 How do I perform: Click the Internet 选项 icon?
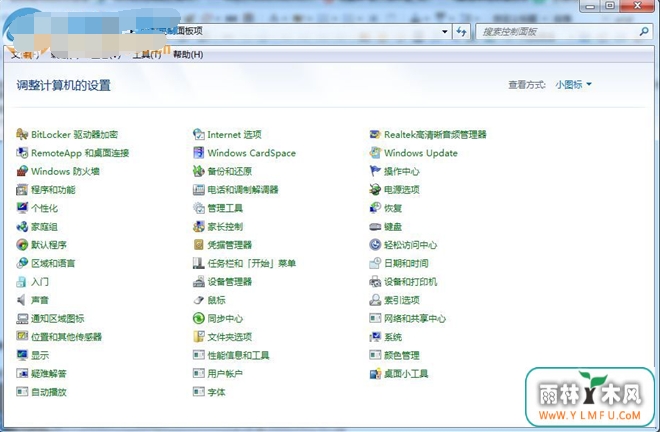(199, 134)
